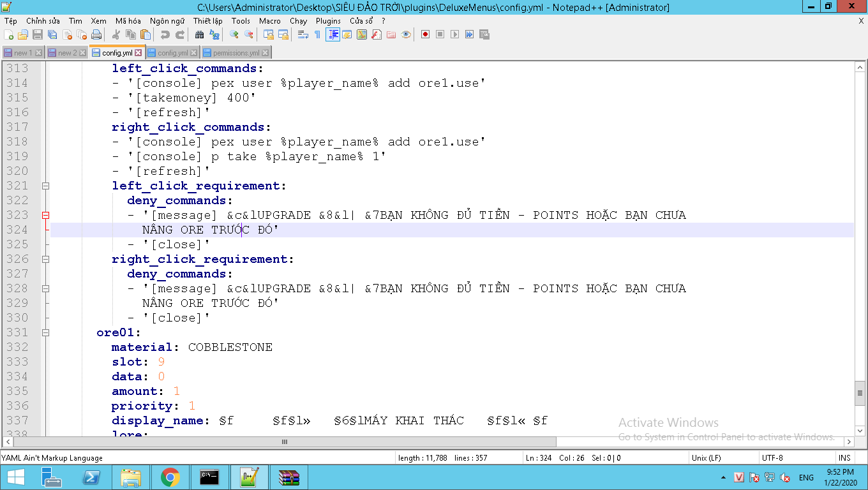Open the Plugins menu

coord(328,21)
